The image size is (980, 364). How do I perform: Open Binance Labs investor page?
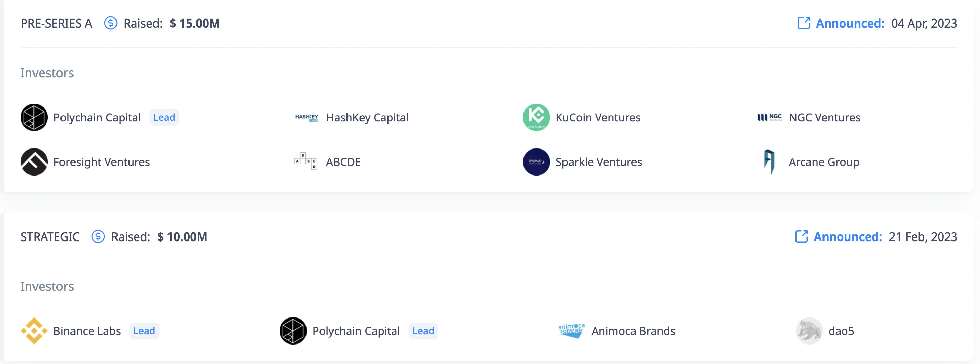87,331
